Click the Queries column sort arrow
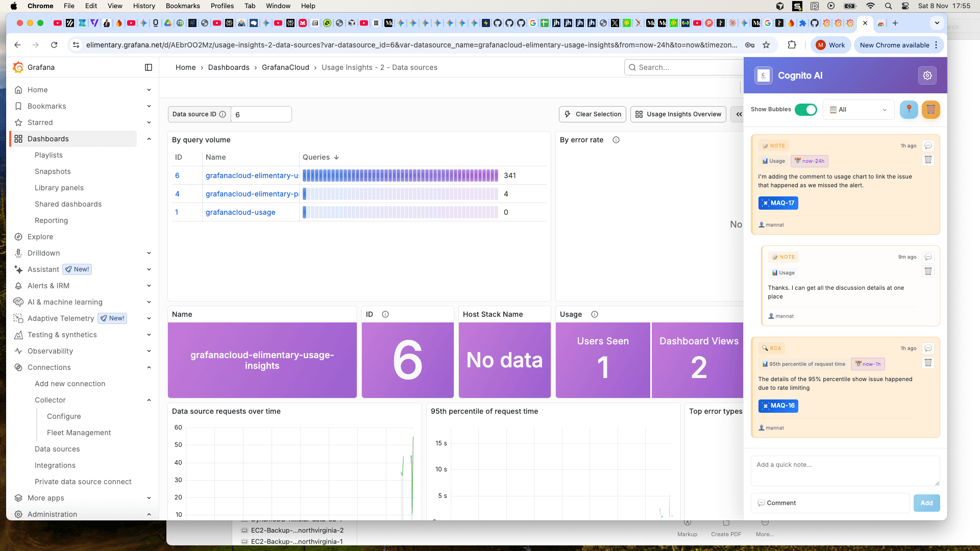Screen dimensions: 980x551 336,157
